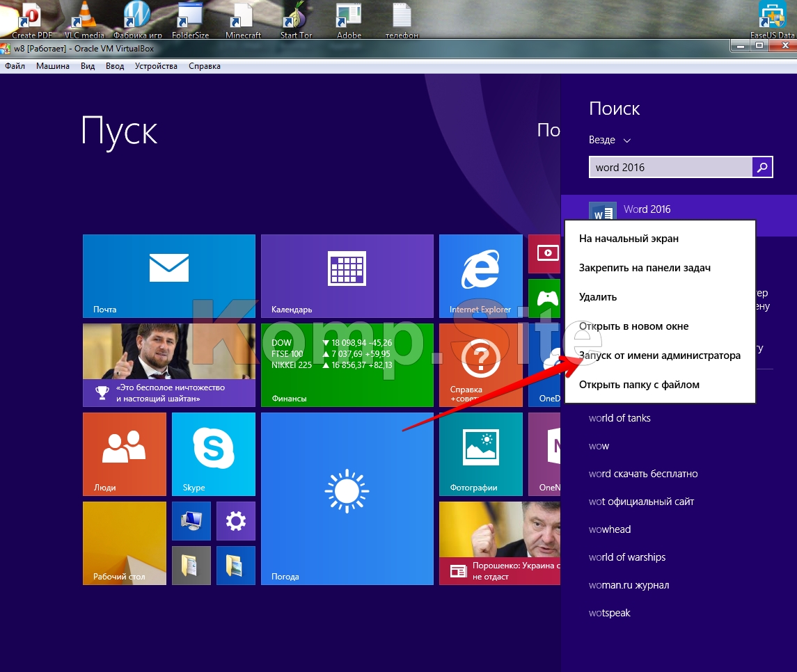The height and width of the screenshot is (672, 797).
Task: Click the 'woman.ru журнал' suggestion
Action: point(629,585)
